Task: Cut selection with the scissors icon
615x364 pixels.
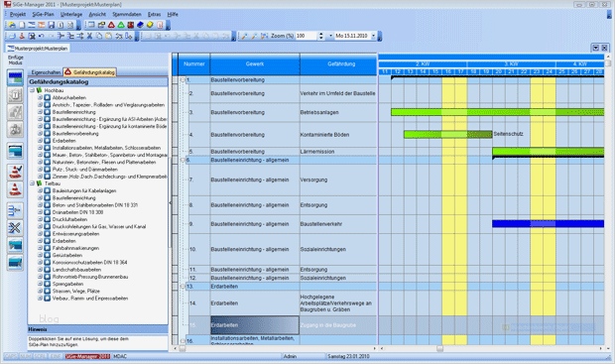Action: [89, 36]
